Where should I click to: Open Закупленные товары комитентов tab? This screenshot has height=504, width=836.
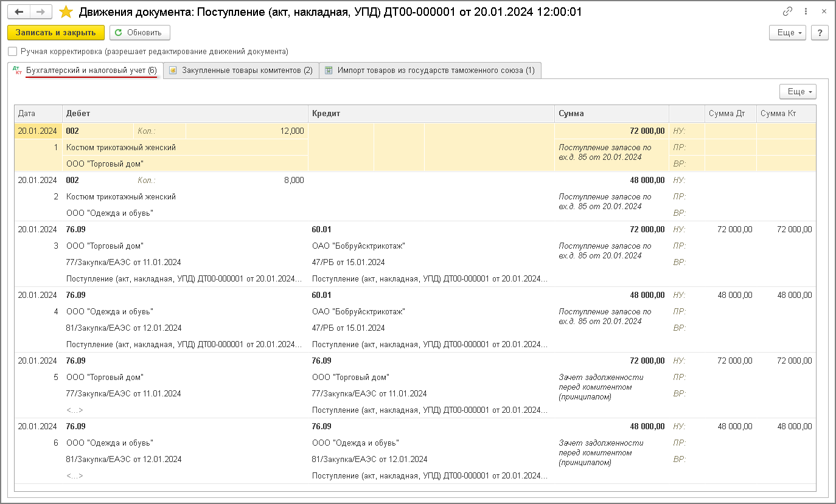[x=240, y=71]
